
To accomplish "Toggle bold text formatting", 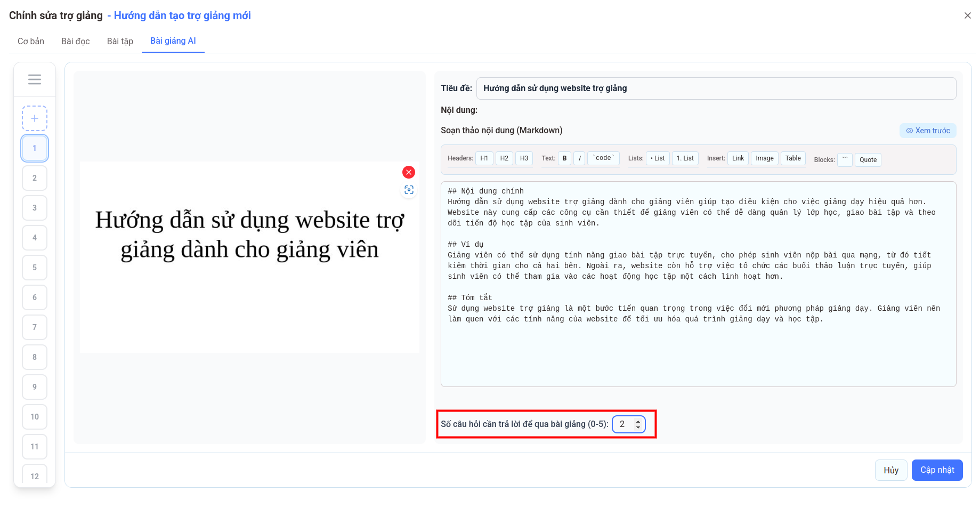I will point(564,158).
